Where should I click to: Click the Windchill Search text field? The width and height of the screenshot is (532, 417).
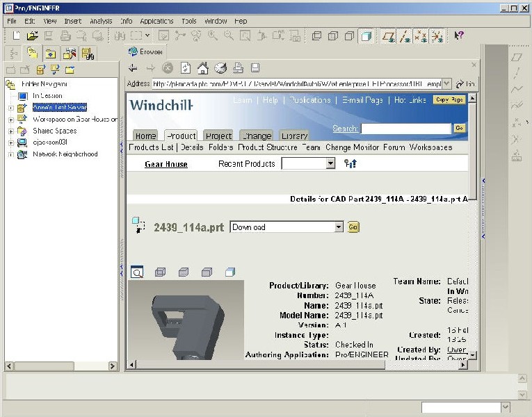pos(406,129)
